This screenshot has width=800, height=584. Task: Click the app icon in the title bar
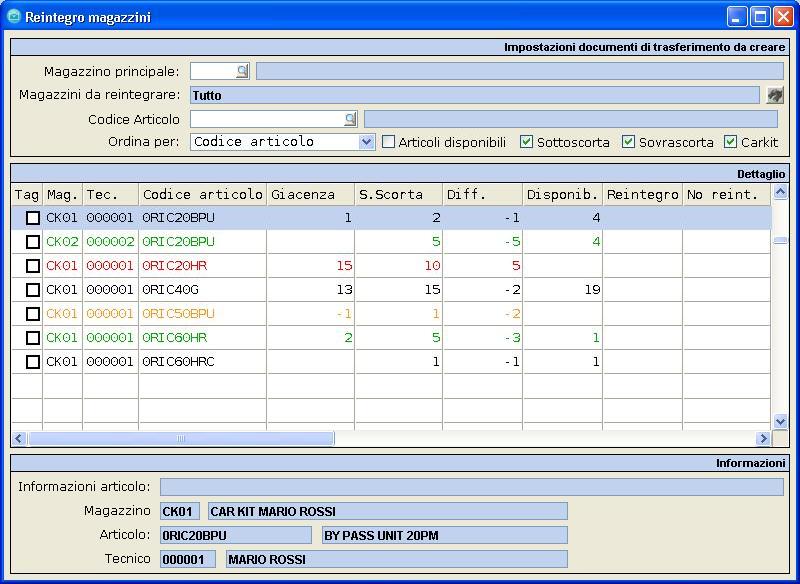pyautogui.click(x=14, y=16)
